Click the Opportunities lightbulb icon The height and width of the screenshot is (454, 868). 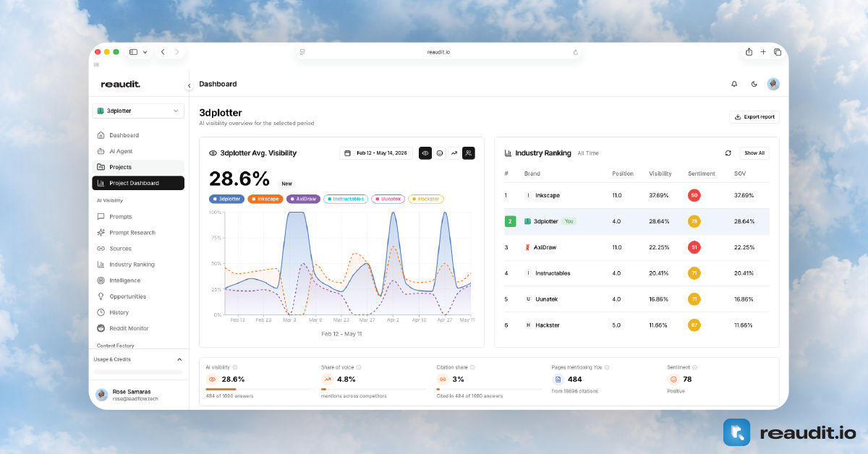(x=101, y=296)
